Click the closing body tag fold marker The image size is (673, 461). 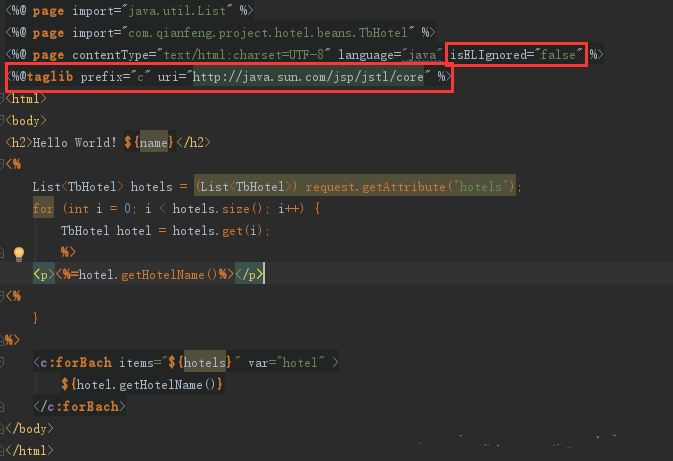coord(2,428)
